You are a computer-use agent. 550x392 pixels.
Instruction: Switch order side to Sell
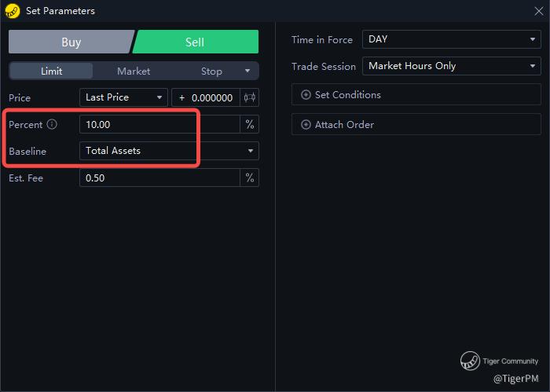coord(195,42)
